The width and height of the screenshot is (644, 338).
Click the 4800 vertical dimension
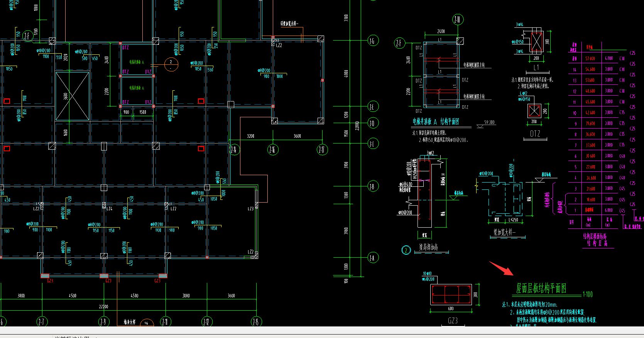(346, 73)
